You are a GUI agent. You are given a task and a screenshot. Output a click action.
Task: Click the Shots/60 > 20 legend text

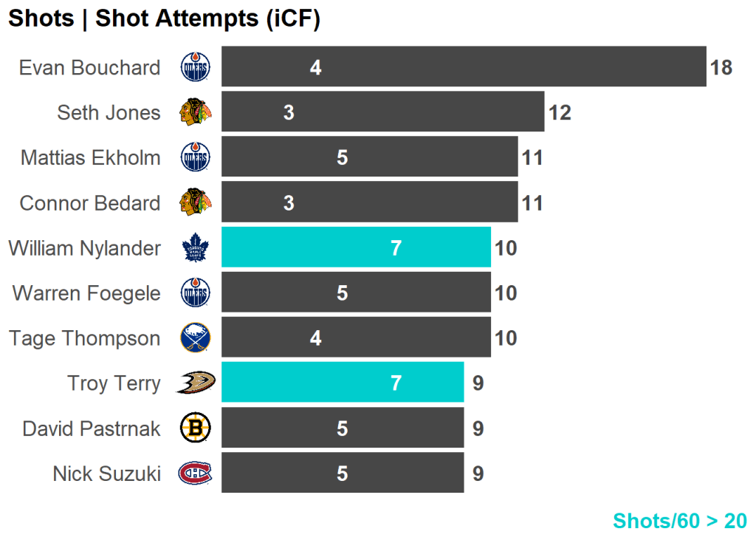680,521
